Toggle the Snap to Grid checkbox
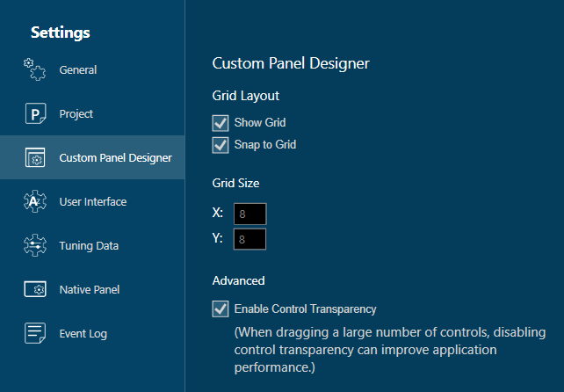Viewport: 564px width, 392px height. coord(221,145)
